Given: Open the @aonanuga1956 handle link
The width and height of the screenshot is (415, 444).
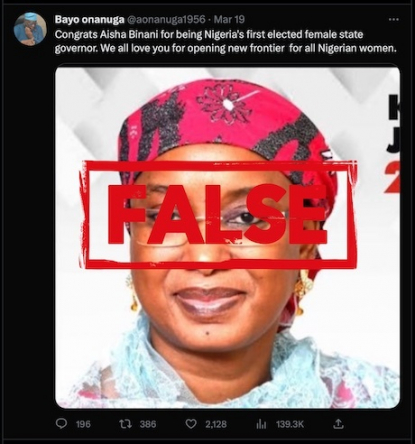Looking at the screenshot, I should [166, 20].
